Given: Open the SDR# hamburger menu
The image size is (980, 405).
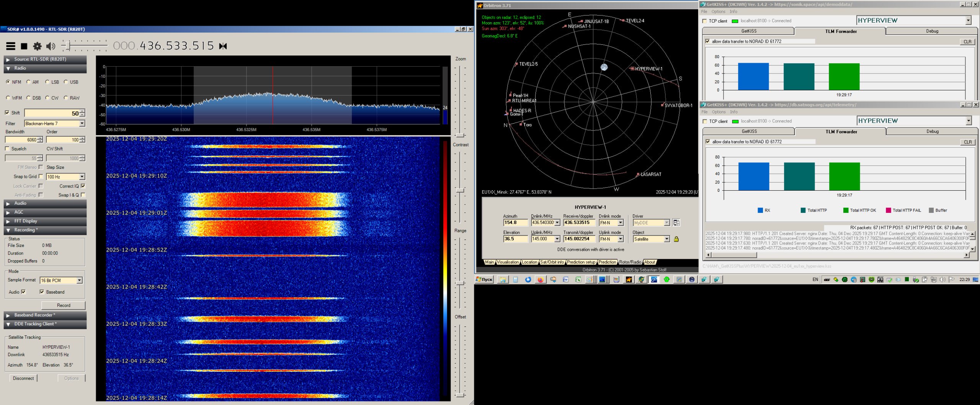Looking at the screenshot, I should tap(11, 46).
